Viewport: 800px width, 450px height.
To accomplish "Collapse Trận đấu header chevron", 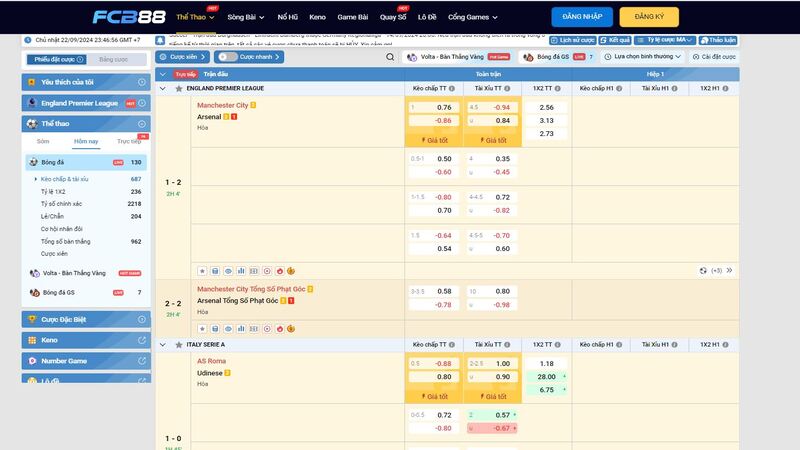I will click(163, 74).
